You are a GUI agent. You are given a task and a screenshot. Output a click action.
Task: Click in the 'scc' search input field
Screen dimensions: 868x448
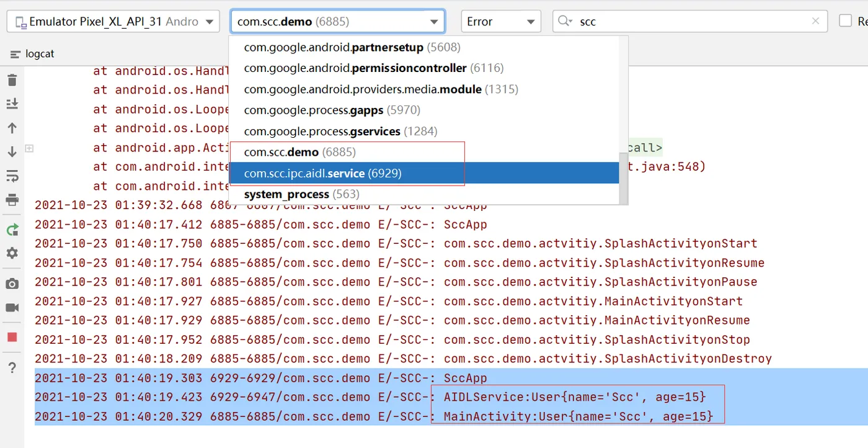(x=691, y=21)
